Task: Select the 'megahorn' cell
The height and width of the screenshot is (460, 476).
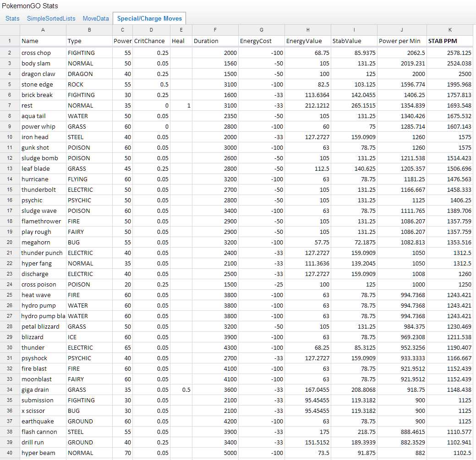Action: (x=43, y=242)
